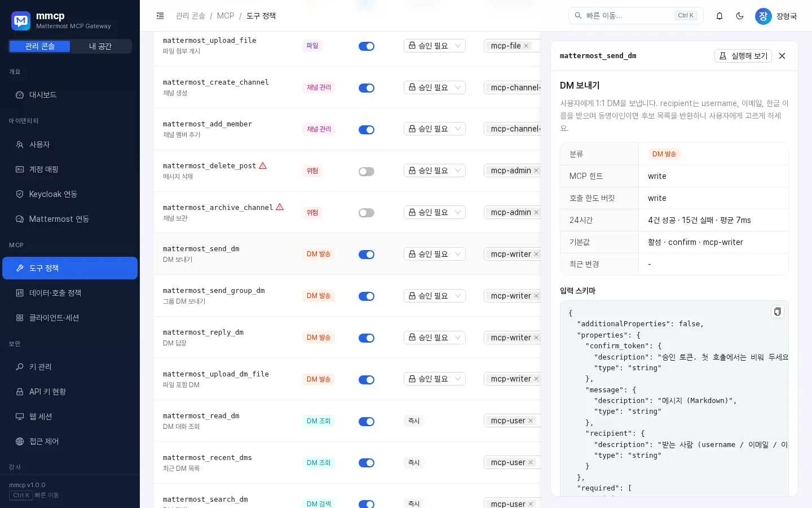Open approval dropdown for mattermost_add_member
The height and width of the screenshot is (508, 812).
(435, 129)
